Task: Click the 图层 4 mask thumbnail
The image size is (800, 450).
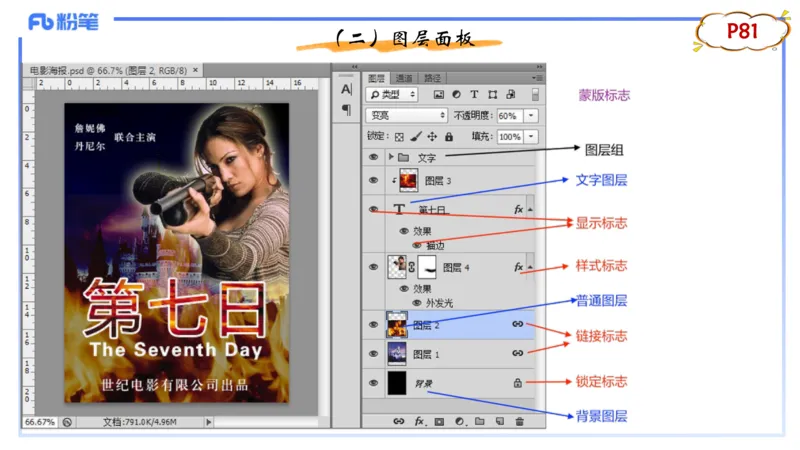Action: coord(427,267)
